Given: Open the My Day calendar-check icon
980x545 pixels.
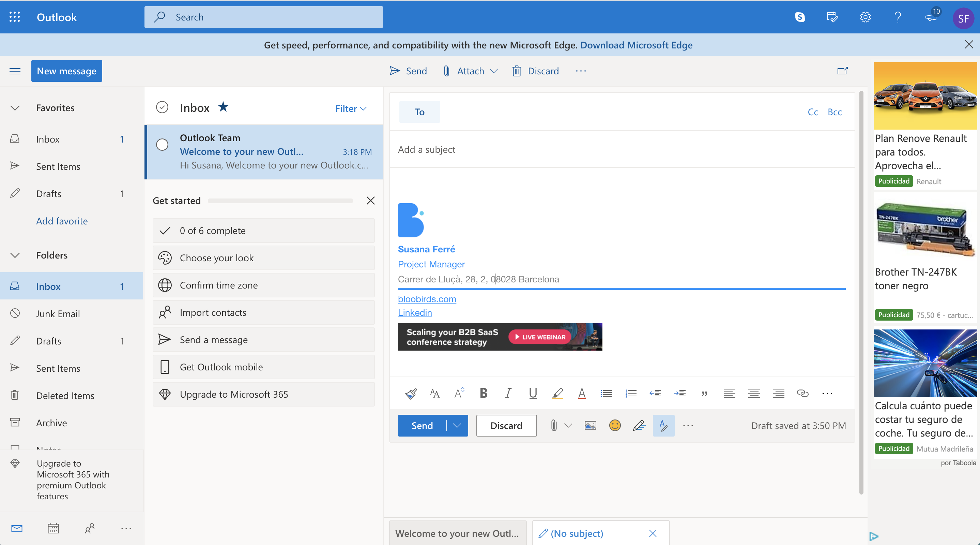Looking at the screenshot, I should pyautogui.click(x=832, y=17).
